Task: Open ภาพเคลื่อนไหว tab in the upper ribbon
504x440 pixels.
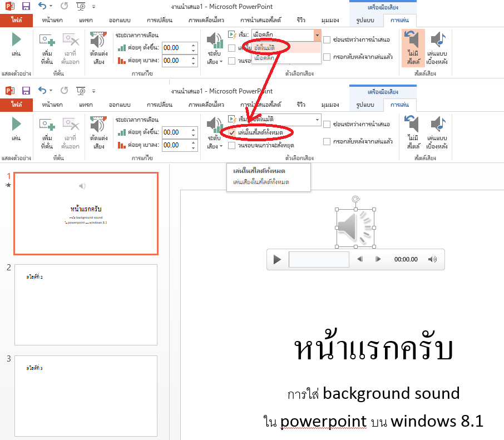Action: click(x=206, y=20)
